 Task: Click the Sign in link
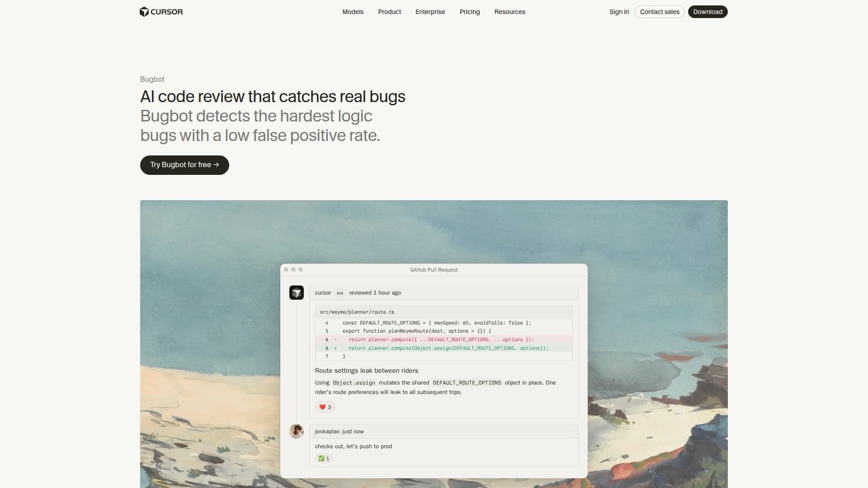(619, 12)
